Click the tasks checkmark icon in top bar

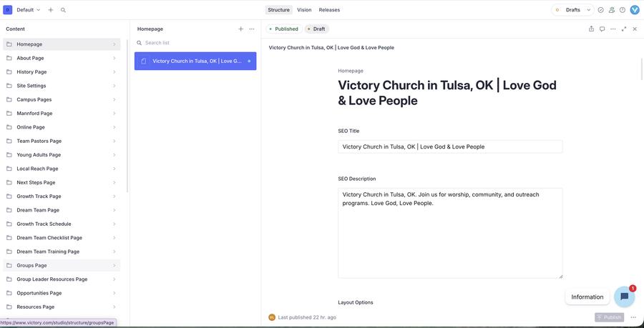click(601, 10)
